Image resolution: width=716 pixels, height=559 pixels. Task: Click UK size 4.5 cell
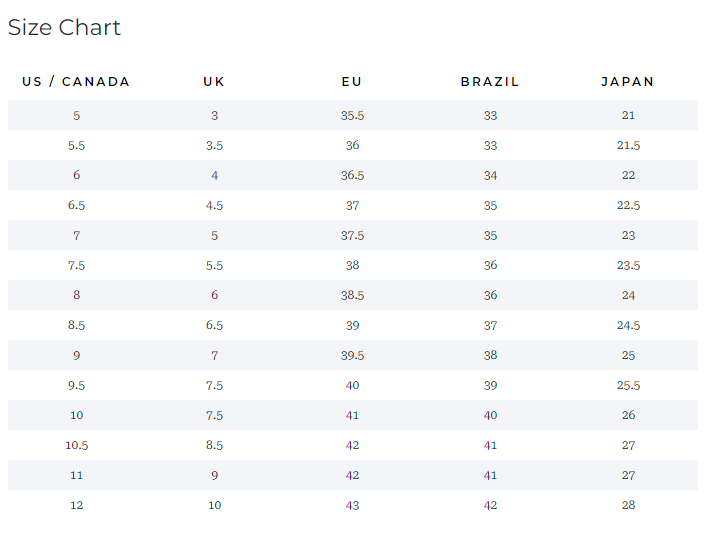coord(214,206)
